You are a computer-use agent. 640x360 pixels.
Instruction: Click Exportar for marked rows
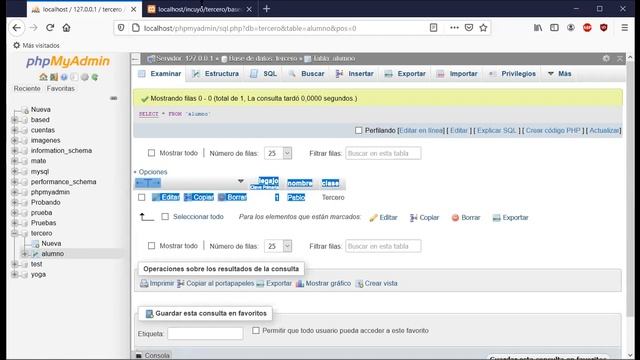[510, 218]
